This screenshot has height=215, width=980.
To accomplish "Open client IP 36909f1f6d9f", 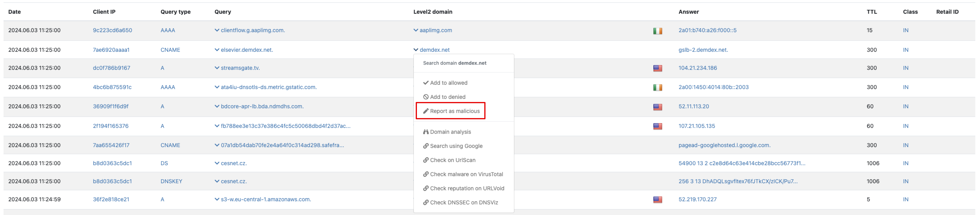I will [111, 106].
